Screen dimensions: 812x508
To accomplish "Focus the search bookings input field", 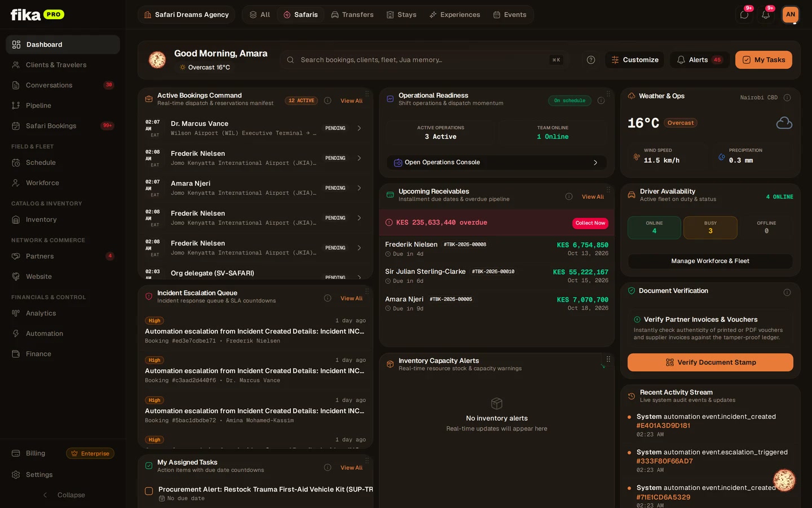I will (x=424, y=60).
